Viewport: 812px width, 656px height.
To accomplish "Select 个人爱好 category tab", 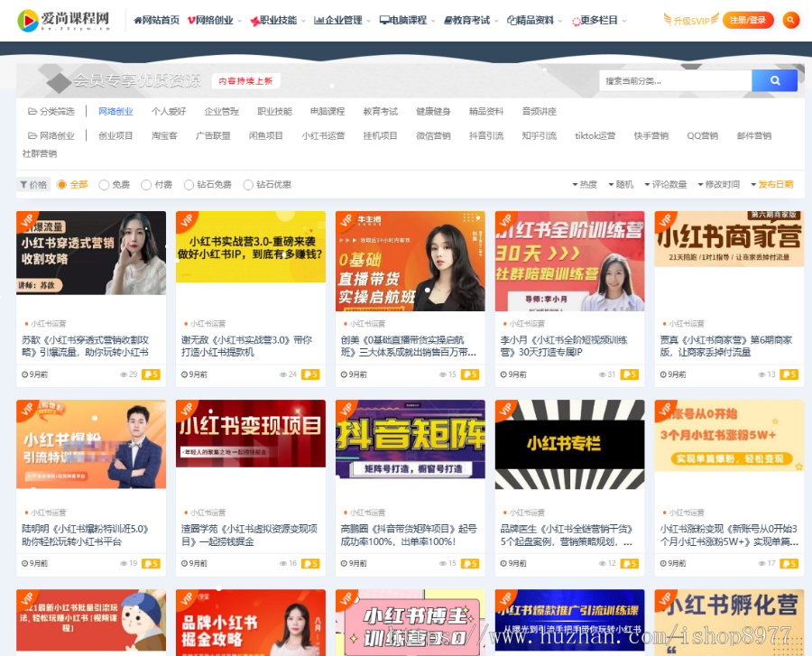I will click(169, 111).
